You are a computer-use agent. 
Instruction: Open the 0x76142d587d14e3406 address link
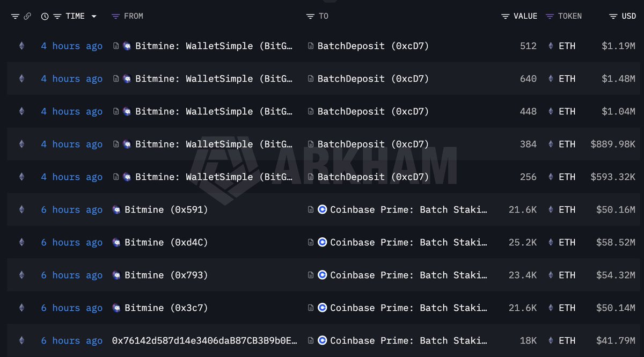tap(204, 341)
